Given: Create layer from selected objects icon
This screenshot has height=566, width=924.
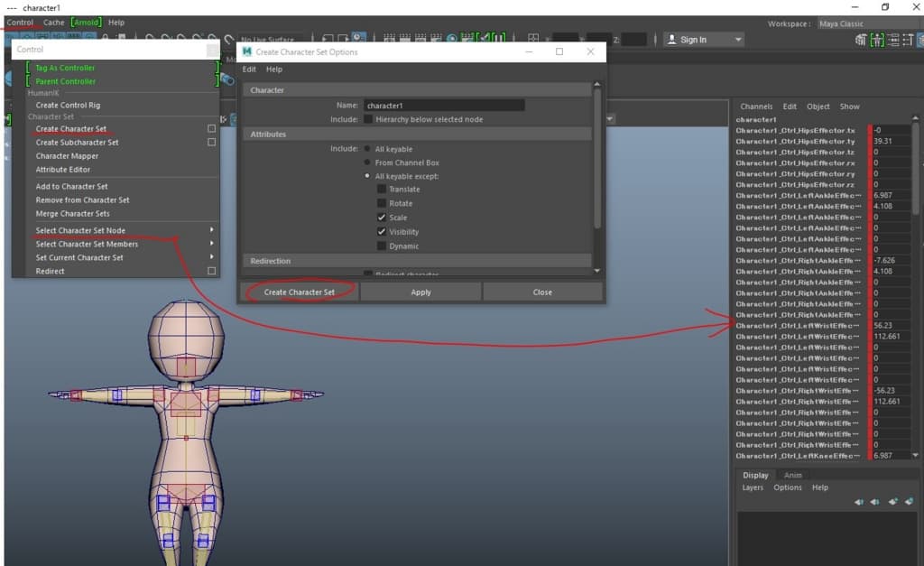Looking at the screenshot, I should 909,502.
